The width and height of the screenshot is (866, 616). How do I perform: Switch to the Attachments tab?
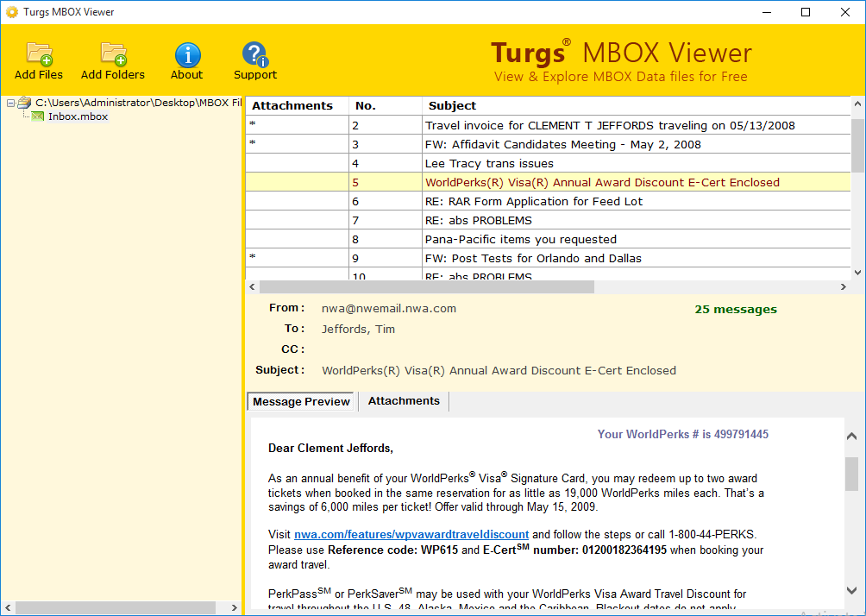(x=404, y=401)
